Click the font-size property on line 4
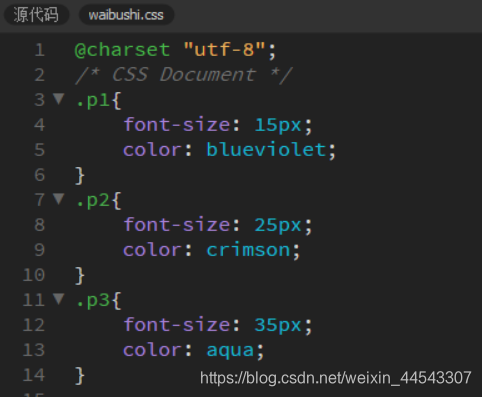This screenshot has height=397, width=482. (177, 125)
